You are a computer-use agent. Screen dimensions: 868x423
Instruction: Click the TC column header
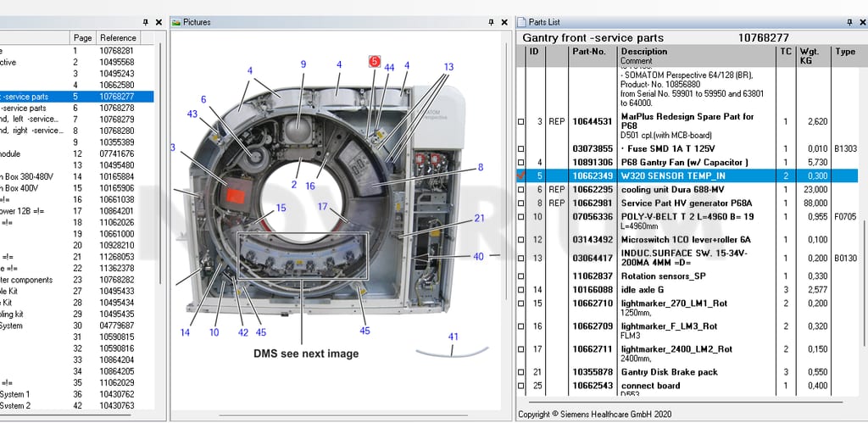tap(786, 56)
